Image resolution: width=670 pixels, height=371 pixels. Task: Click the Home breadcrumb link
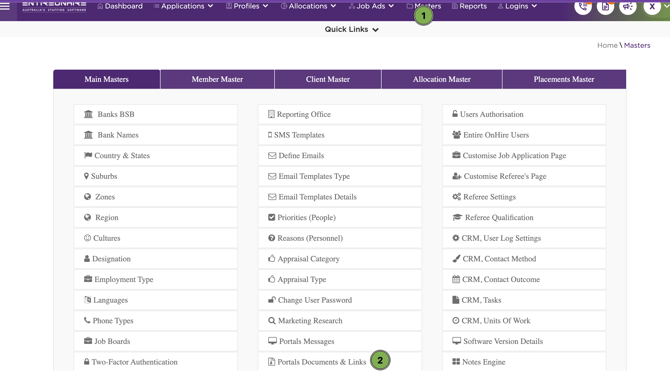(x=607, y=45)
